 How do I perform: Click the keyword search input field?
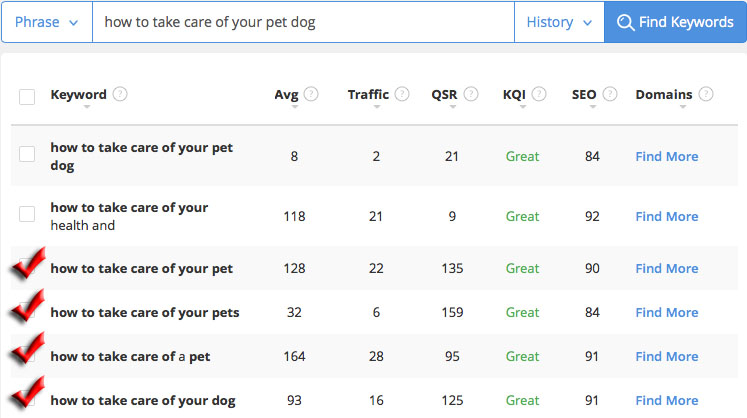click(303, 22)
